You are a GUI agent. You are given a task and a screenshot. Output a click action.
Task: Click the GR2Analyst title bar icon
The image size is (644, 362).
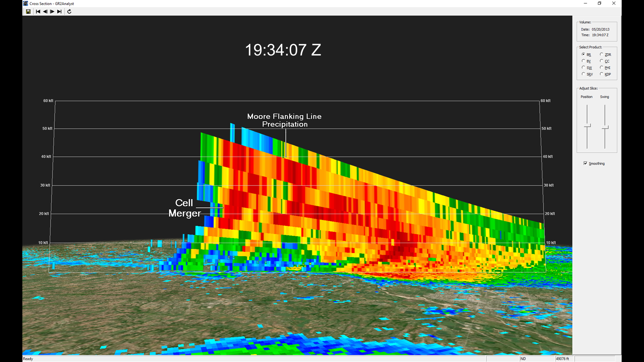pyautogui.click(x=26, y=4)
